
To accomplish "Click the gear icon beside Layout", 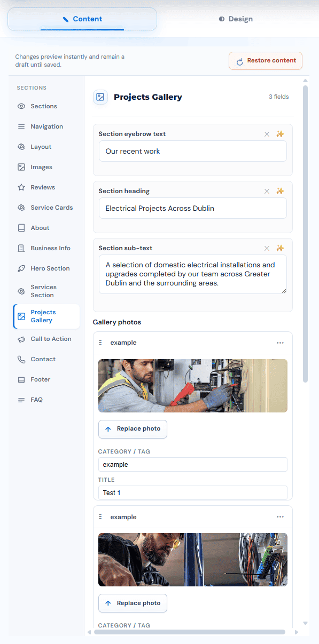I will click(x=21, y=147).
